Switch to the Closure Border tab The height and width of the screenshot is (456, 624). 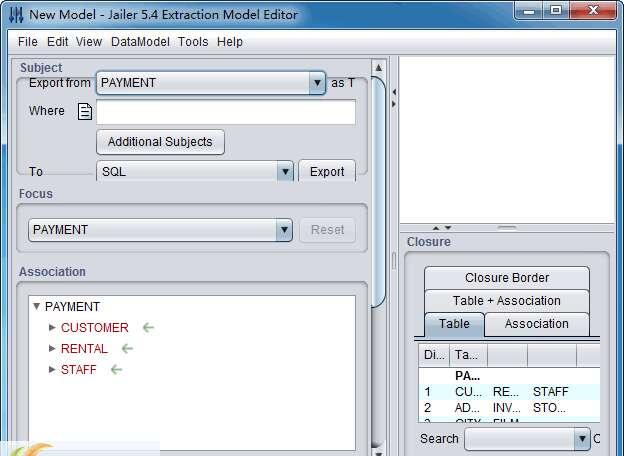(507, 278)
